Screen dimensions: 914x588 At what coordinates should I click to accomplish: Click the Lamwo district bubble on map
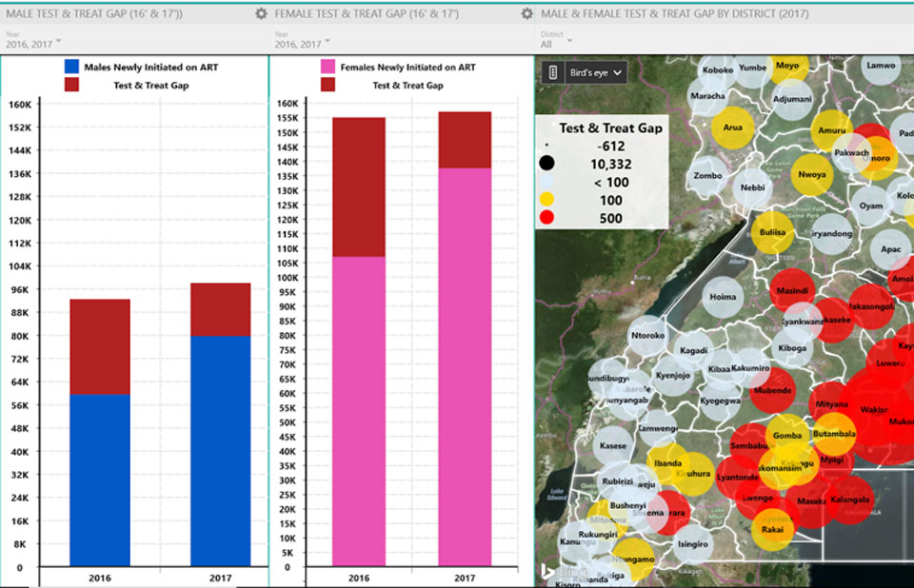pyautogui.click(x=881, y=66)
